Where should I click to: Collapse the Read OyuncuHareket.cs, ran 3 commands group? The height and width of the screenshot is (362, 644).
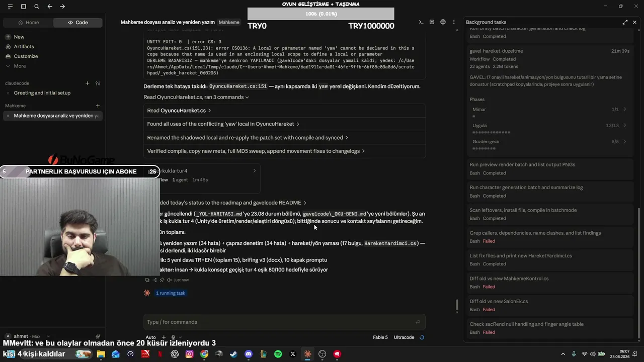(x=196, y=97)
